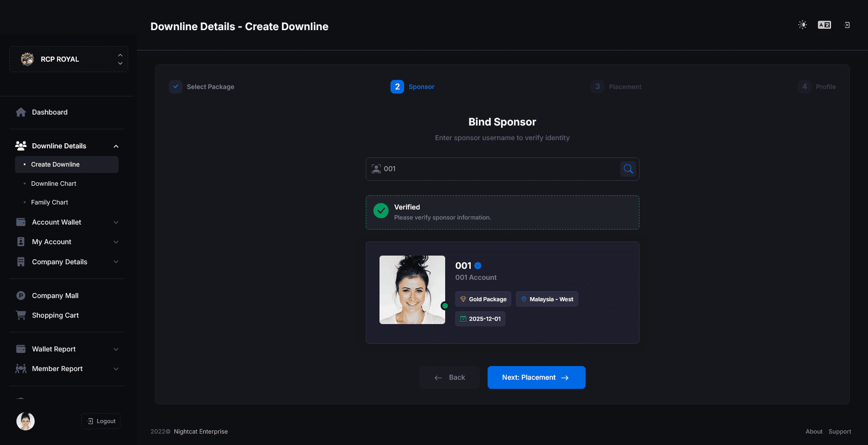Click the Malaysia - West tag

coord(547,299)
